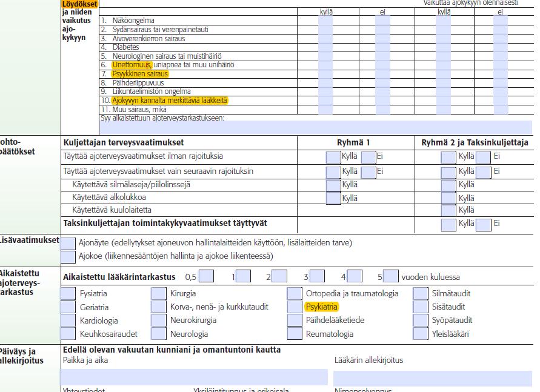Choose 1 year for Aikaistettu lääkärintarkastus
Screen dimensions: 540x392
pyautogui.click(x=243, y=276)
